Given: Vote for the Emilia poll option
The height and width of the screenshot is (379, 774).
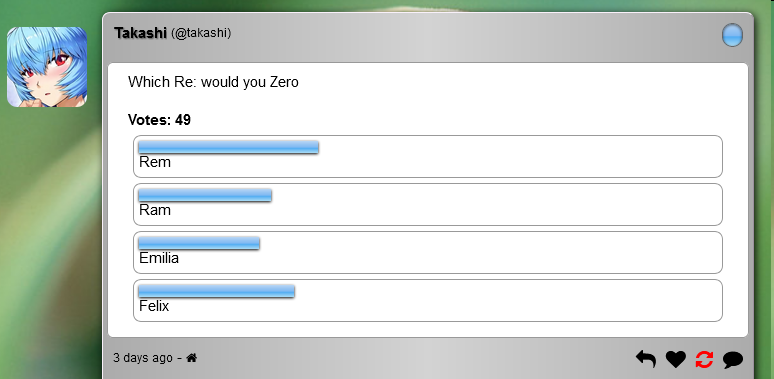Looking at the screenshot, I should click(x=427, y=252).
